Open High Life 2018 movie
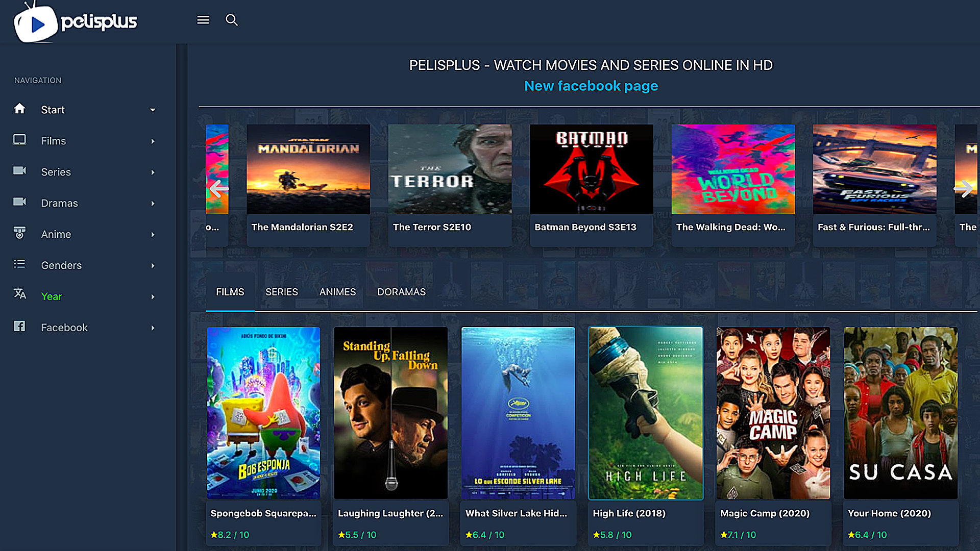Screen dimensions: 980x551 (646, 413)
